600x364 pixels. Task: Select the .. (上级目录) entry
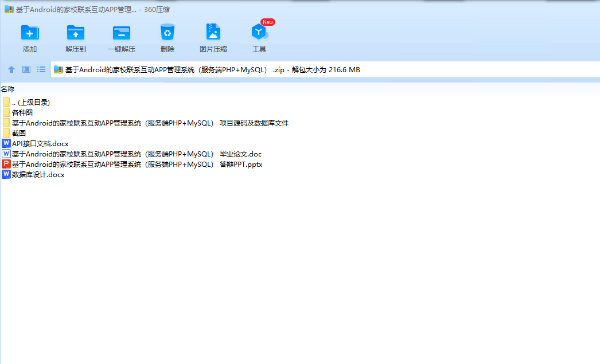31,103
